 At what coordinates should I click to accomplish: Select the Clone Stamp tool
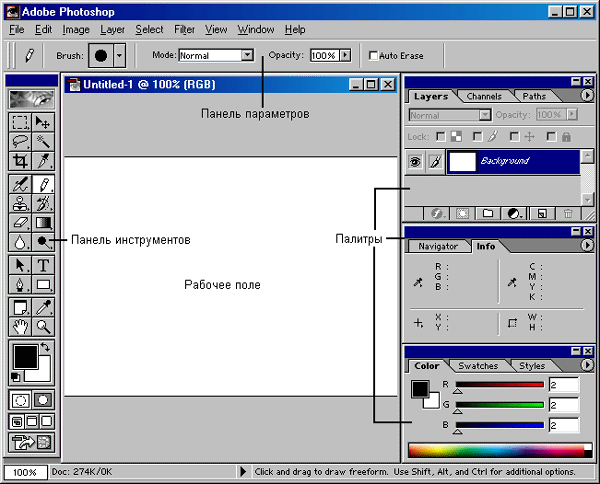20,204
